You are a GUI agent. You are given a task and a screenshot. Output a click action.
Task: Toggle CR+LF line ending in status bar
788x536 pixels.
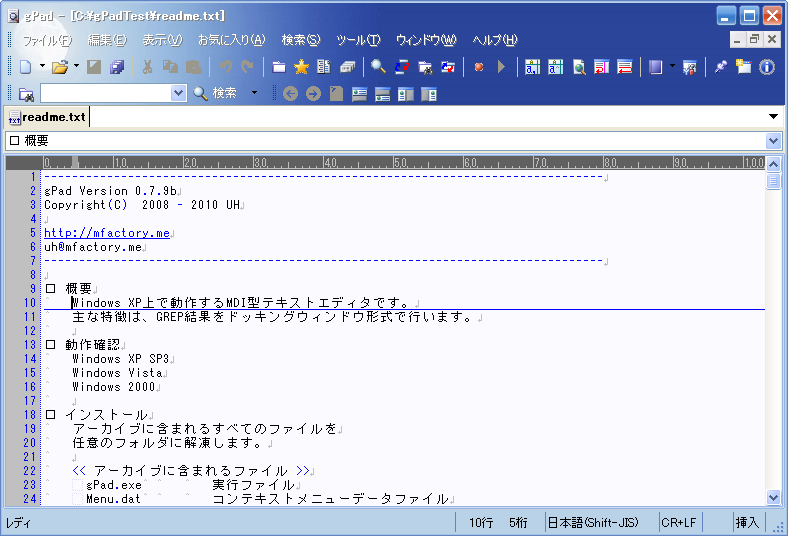pos(678,522)
